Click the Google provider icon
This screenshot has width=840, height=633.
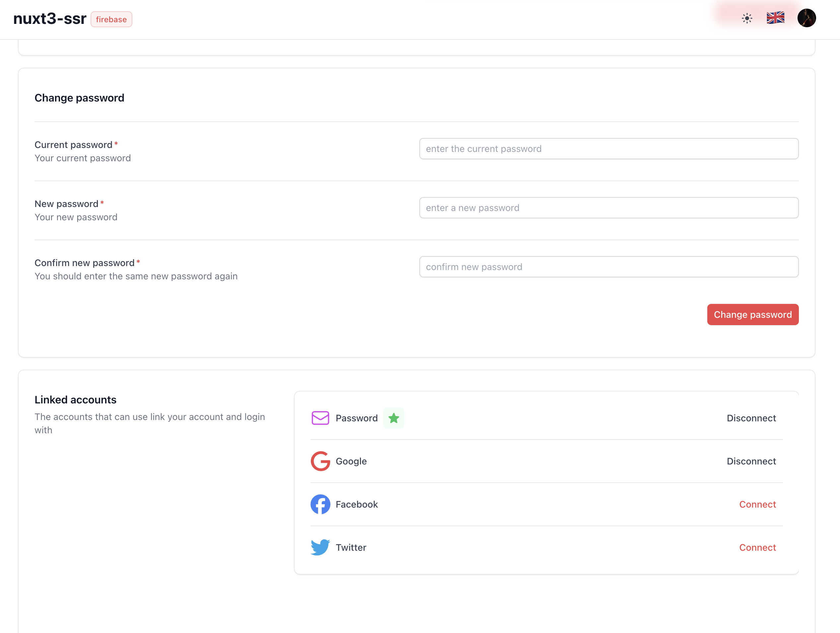(x=320, y=461)
